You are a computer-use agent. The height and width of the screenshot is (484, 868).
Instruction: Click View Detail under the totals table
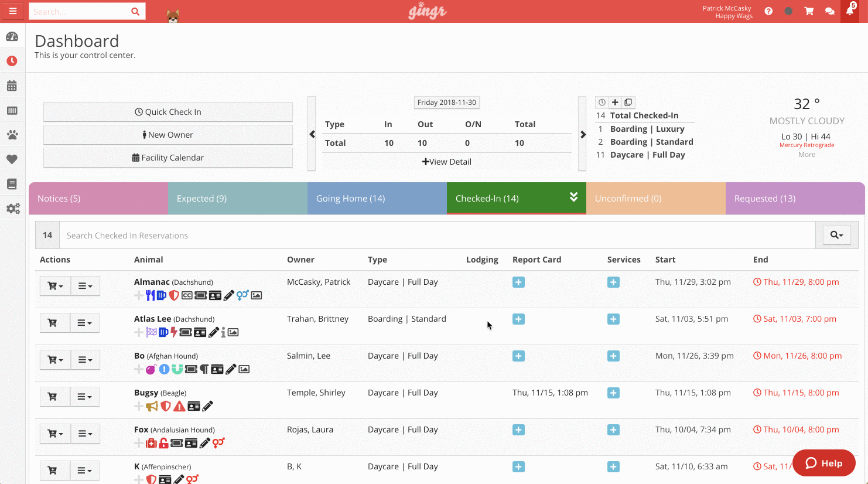point(446,161)
